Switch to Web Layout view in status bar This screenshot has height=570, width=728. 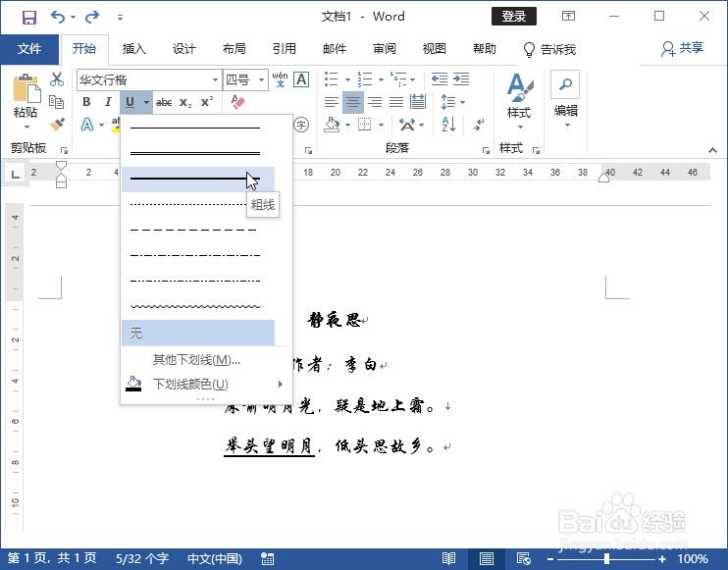pyautogui.click(x=523, y=558)
